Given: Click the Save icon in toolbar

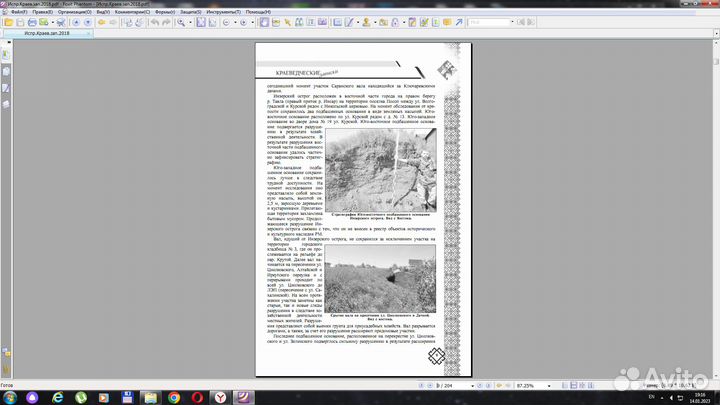Looking at the screenshot, I should click(19, 21).
